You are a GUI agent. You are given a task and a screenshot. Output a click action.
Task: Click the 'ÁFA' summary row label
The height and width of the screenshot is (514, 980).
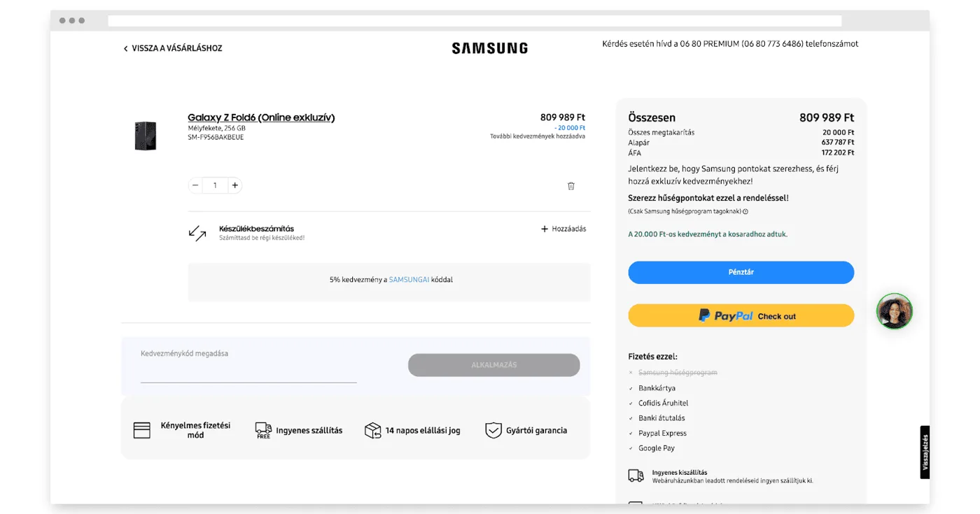click(x=634, y=152)
